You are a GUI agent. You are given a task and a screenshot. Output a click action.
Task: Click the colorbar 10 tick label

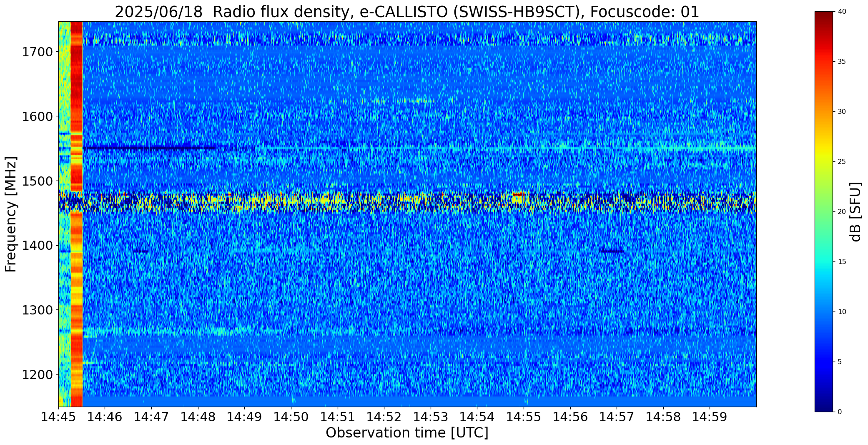pos(842,312)
